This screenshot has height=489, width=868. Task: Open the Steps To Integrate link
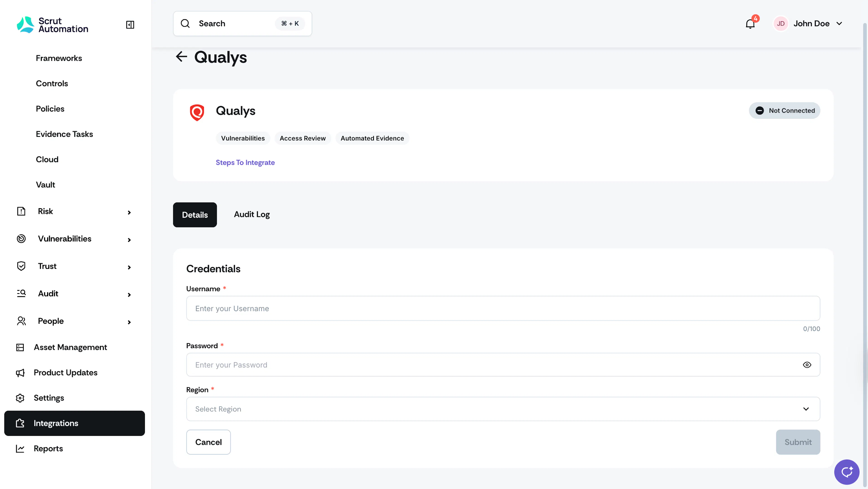click(x=245, y=163)
